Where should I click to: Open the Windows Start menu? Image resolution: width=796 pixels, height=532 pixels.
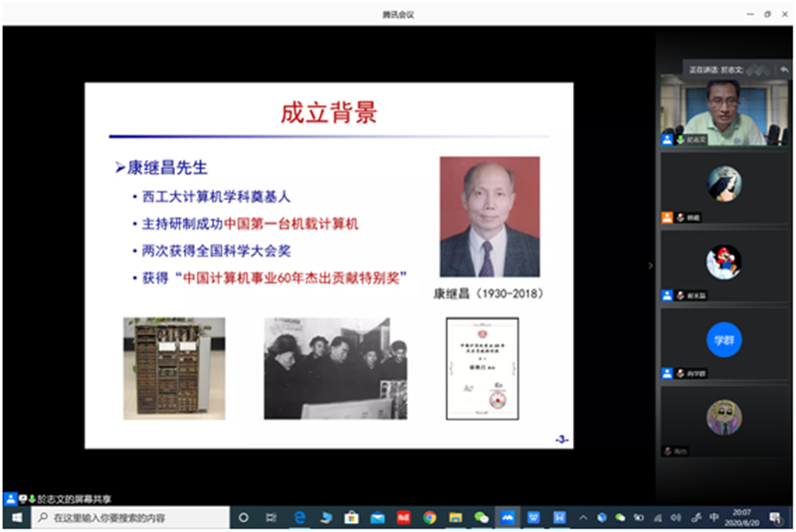(x=15, y=517)
